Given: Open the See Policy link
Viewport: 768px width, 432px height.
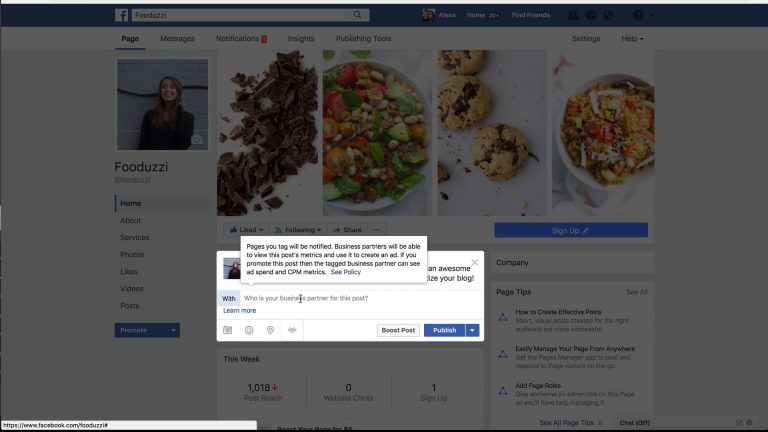Looking at the screenshot, I should tap(345, 272).
